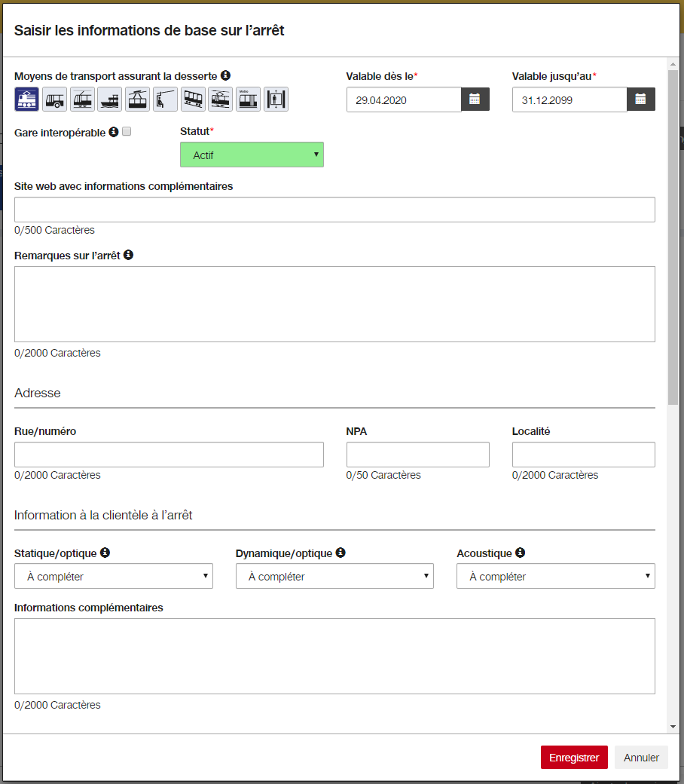Image resolution: width=684 pixels, height=784 pixels.
Task: Click the dialog's vertical scrollbar
Action: 673,237
